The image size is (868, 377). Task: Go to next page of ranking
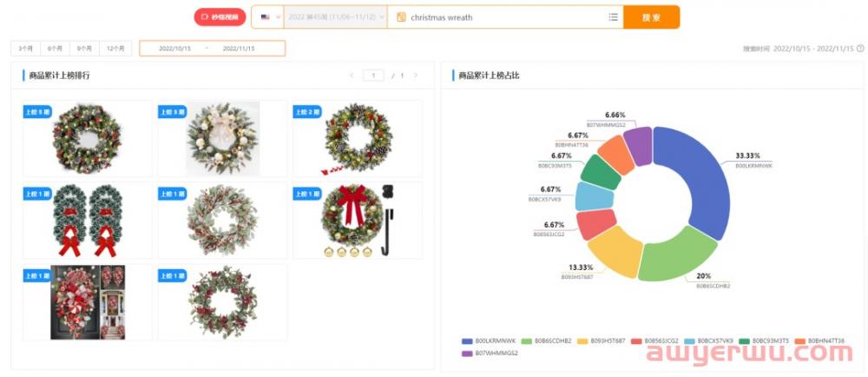416,76
